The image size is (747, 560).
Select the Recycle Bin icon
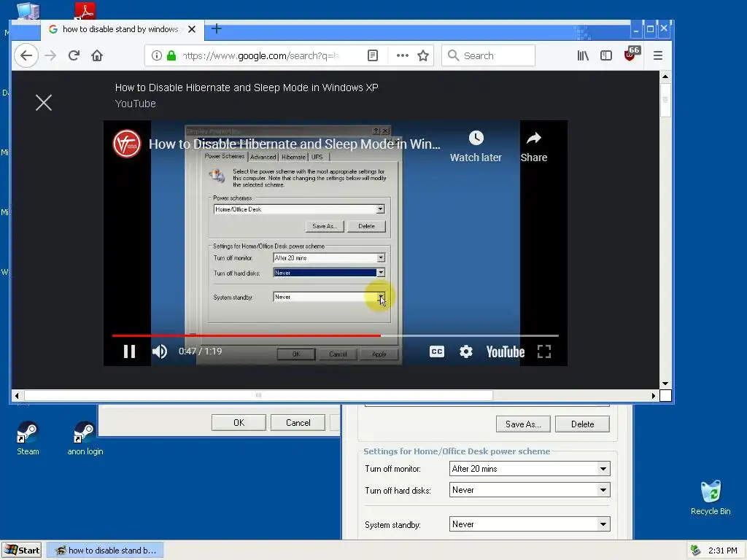pos(711,497)
